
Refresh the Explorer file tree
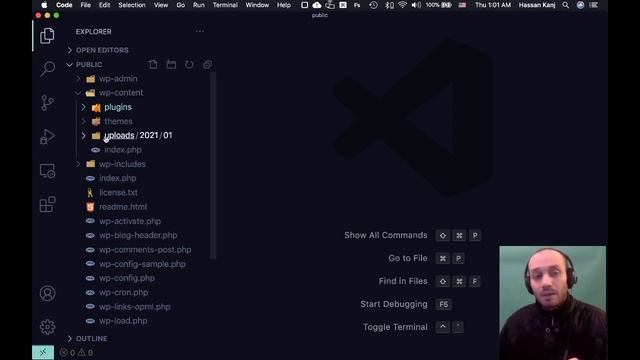(x=189, y=64)
